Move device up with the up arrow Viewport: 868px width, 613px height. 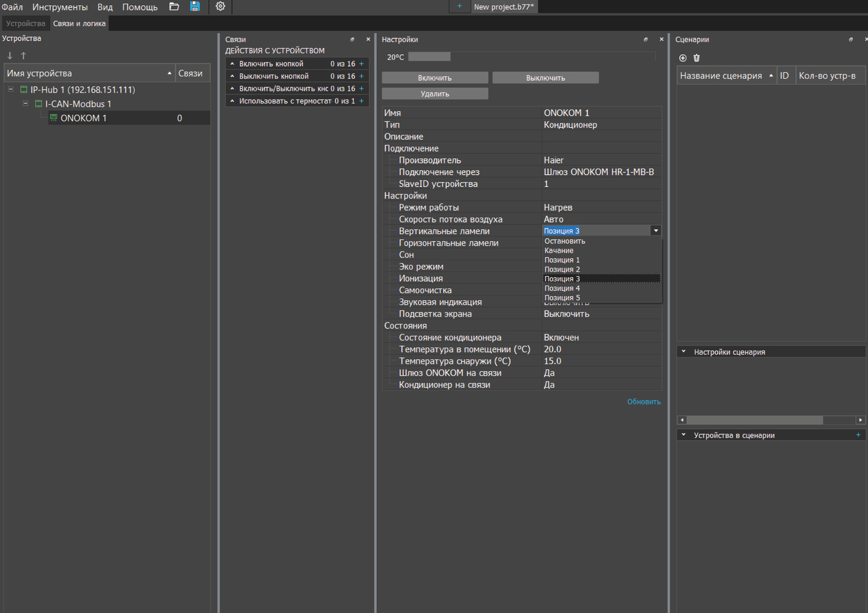24,56
